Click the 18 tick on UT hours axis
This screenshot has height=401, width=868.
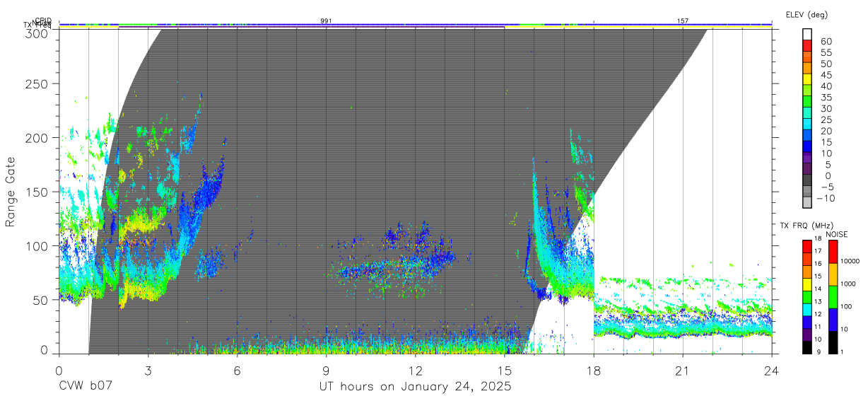pyautogui.click(x=594, y=370)
